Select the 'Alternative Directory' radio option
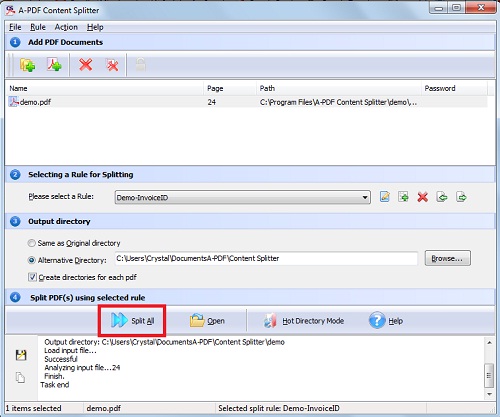500x417 pixels. click(31, 260)
